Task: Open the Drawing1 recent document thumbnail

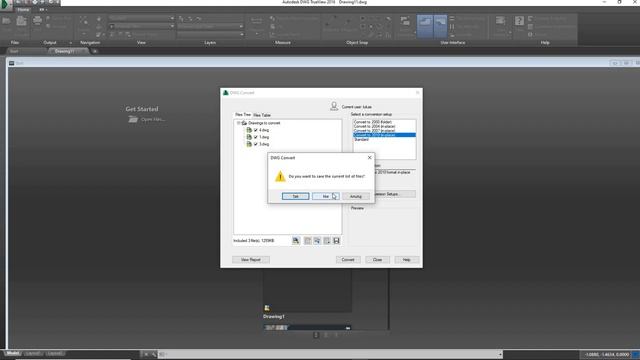Action: (307, 291)
